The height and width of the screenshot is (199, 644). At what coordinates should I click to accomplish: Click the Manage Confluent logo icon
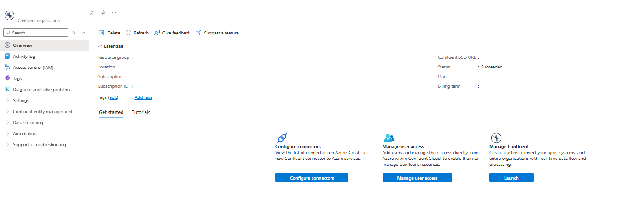click(x=496, y=138)
